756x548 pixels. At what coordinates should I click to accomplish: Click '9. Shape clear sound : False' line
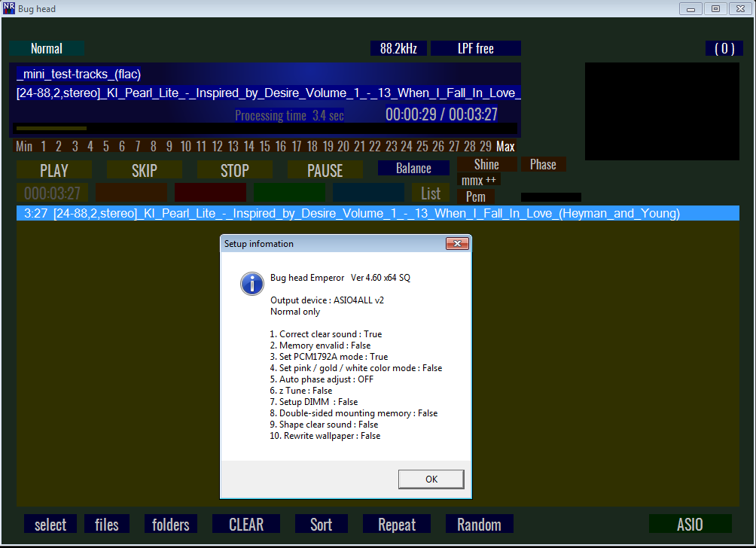(x=324, y=425)
